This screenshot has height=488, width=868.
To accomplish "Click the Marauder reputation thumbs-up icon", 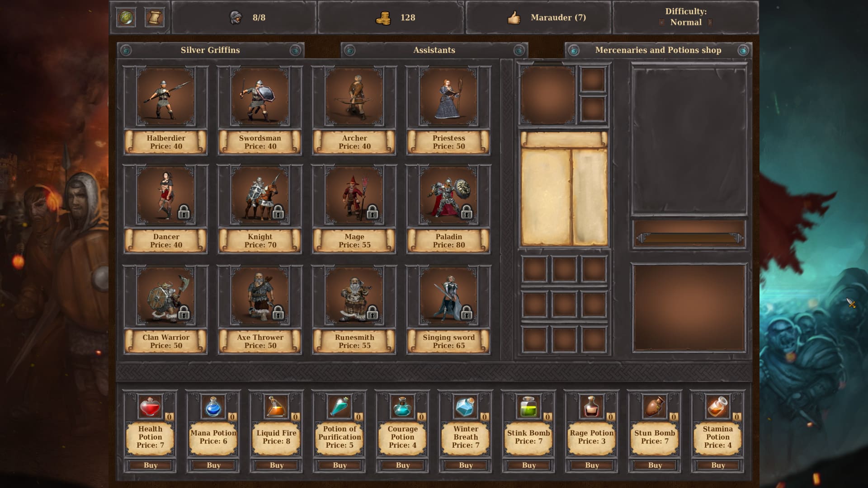I will (514, 18).
